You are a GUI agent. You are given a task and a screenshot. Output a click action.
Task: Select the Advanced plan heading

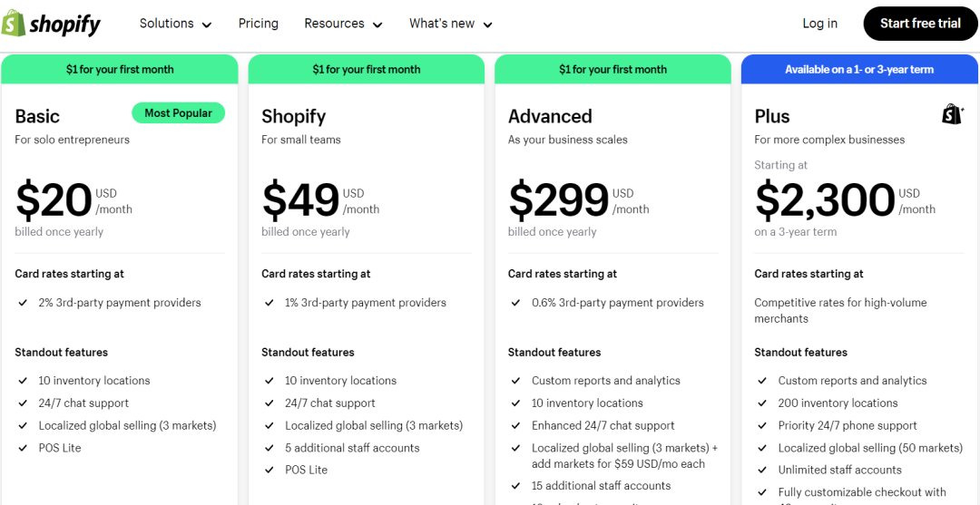(550, 116)
